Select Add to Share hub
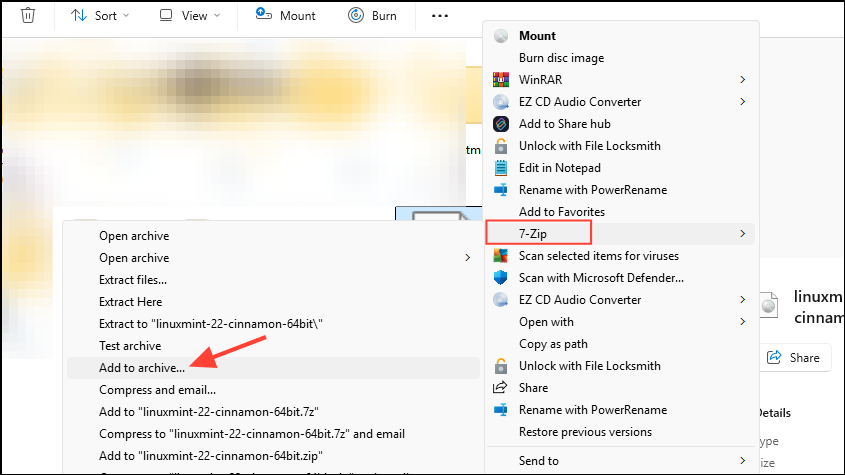Screen dimensions: 845x475 564,124
